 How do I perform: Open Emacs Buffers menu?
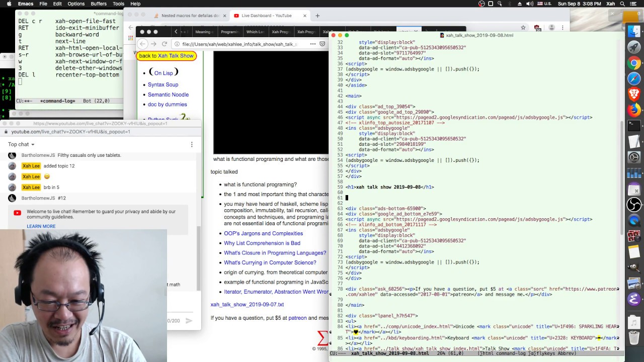[x=99, y=4]
